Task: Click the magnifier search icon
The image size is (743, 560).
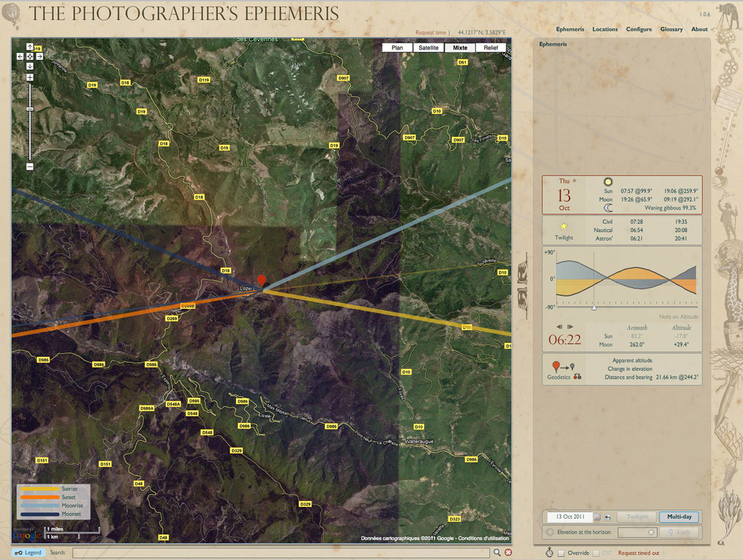Action: click(497, 553)
